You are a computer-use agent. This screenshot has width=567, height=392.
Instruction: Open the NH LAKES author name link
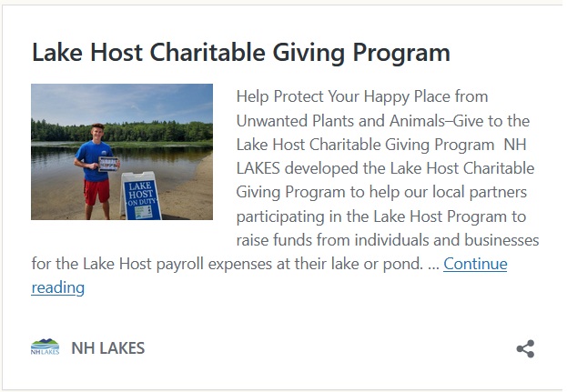click(107, 348)
